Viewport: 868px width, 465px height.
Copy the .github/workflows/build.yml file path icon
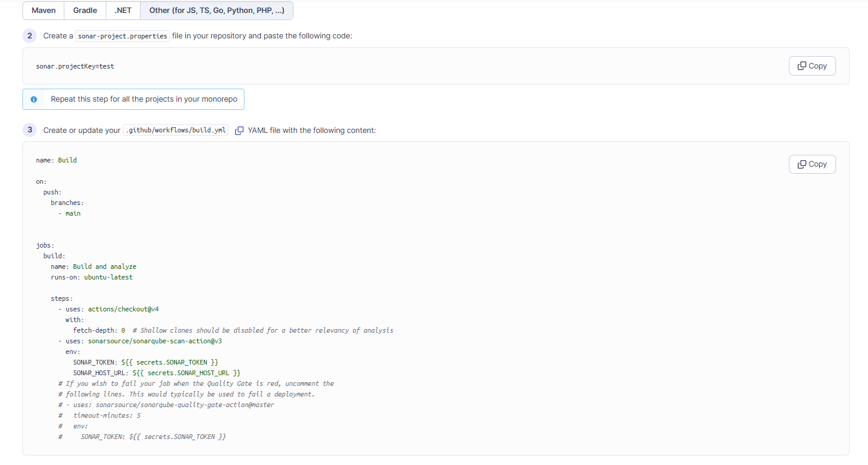(239, 131)
